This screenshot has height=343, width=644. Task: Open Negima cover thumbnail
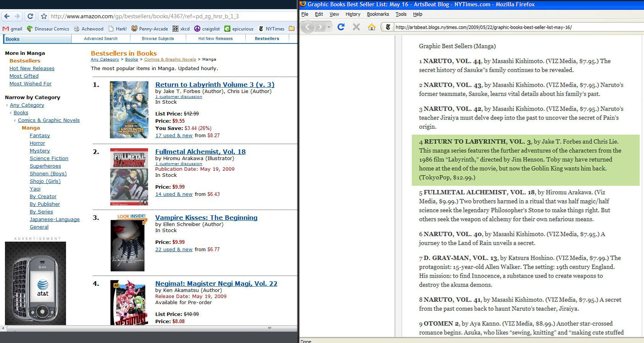point(128,302)
